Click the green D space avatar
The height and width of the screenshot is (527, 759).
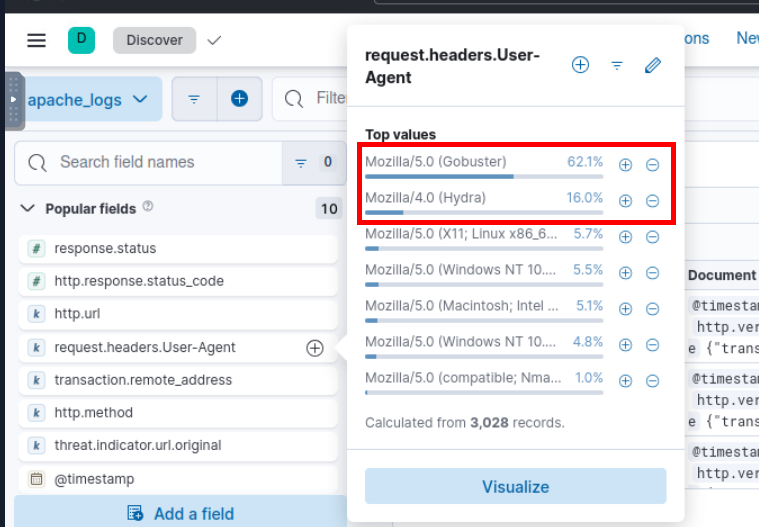pyautogui.click(x=81, y=40)
